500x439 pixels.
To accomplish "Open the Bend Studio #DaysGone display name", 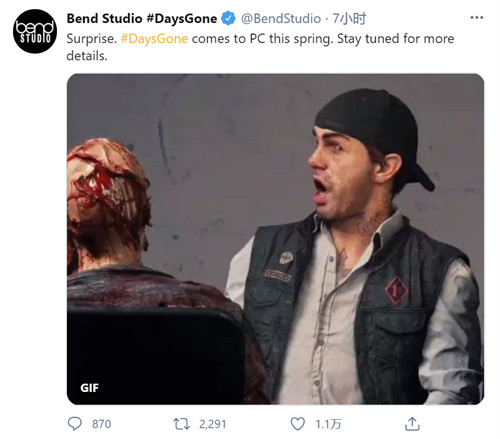I will coord(142,18).
